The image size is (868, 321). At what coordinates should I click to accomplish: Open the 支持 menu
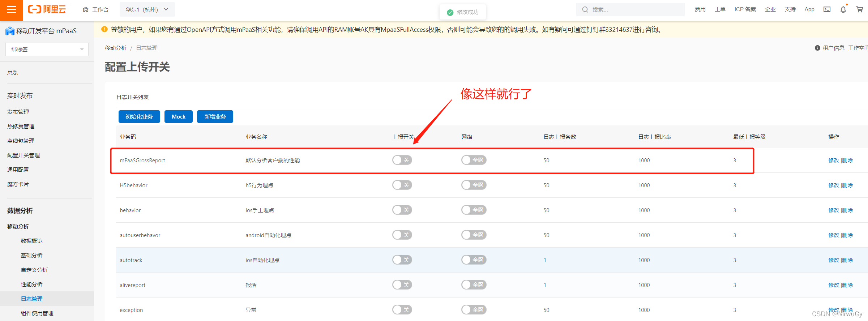click(x=790, y=9)
